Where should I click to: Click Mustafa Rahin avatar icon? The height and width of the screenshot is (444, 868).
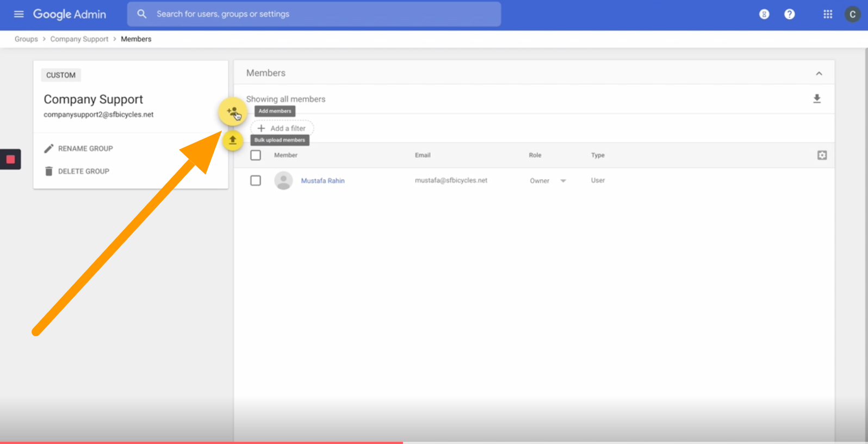tap(283, 181)
